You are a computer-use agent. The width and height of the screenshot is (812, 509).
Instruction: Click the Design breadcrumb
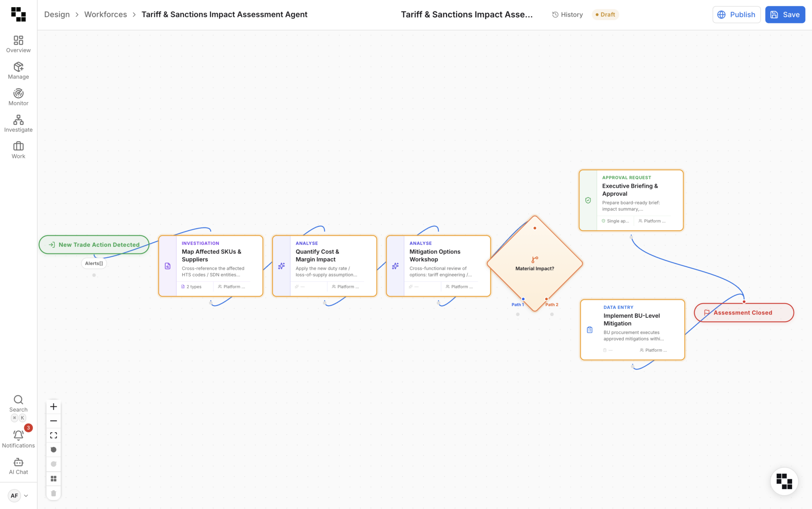tap(57, 14)
